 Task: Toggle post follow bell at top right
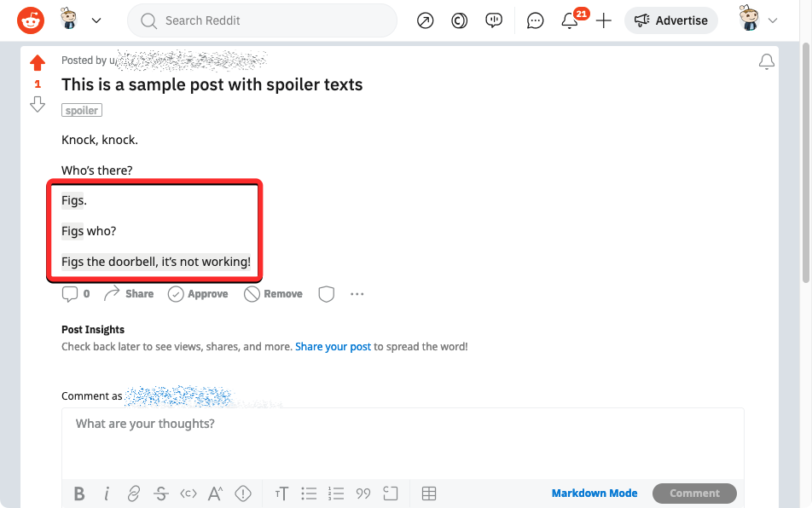pos(766,61)
